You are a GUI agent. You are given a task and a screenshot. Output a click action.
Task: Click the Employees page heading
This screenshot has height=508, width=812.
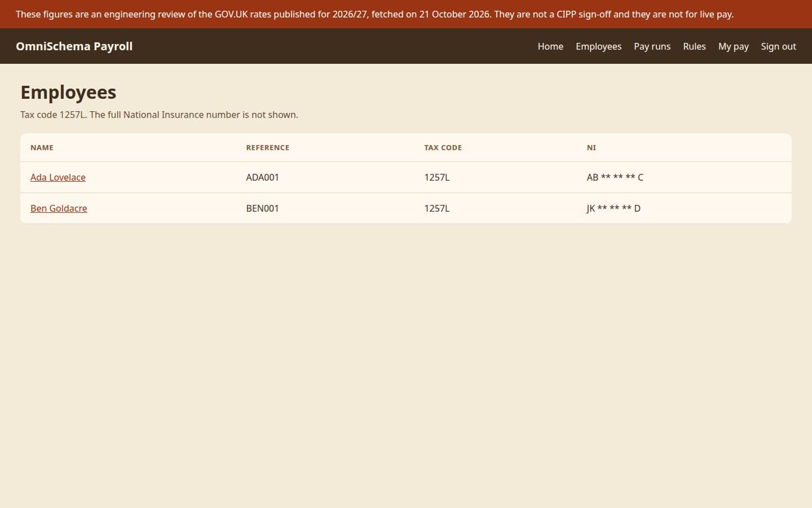pyautogui.click(x=68, y=92)
